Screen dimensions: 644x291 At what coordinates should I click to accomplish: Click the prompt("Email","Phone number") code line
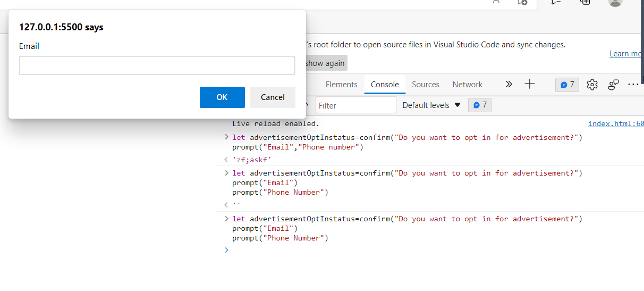[298, 147]
